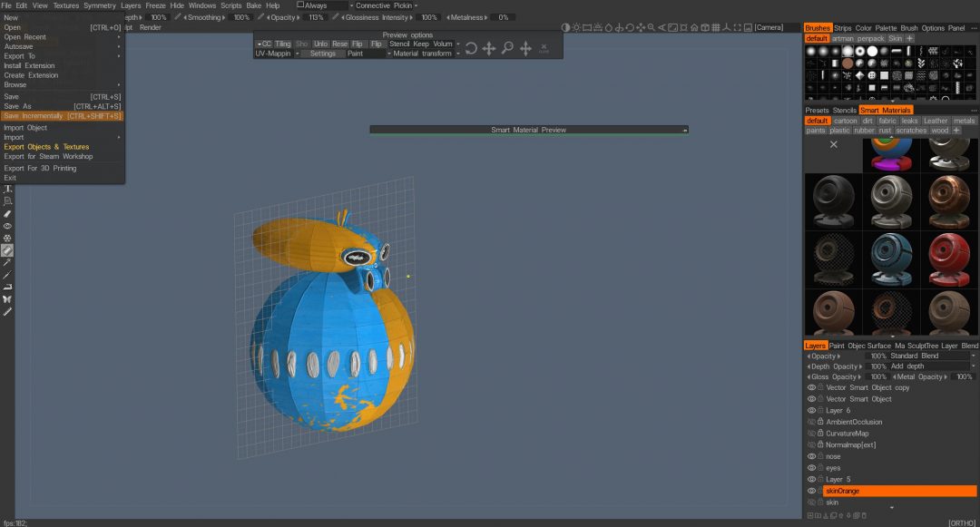This screenshot has height=527, width=980.
Task: Hide the Vector Smart Object copy layer
Action: 811,387
